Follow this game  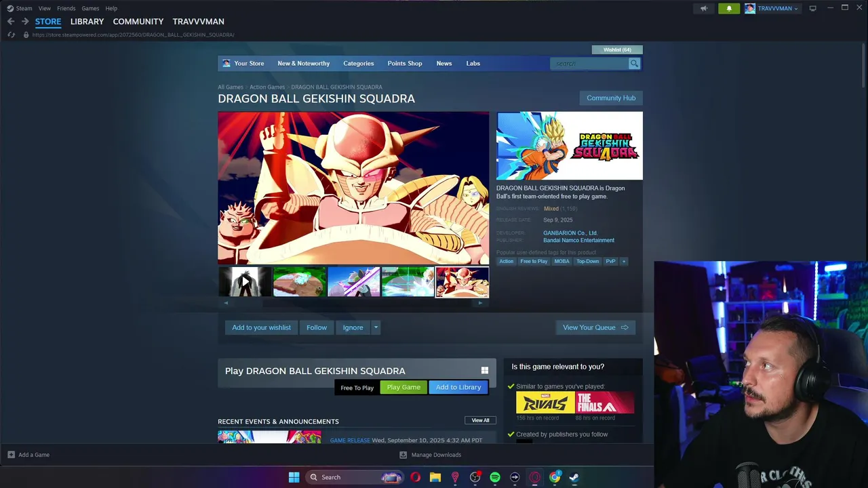click(x=317, y=327)
